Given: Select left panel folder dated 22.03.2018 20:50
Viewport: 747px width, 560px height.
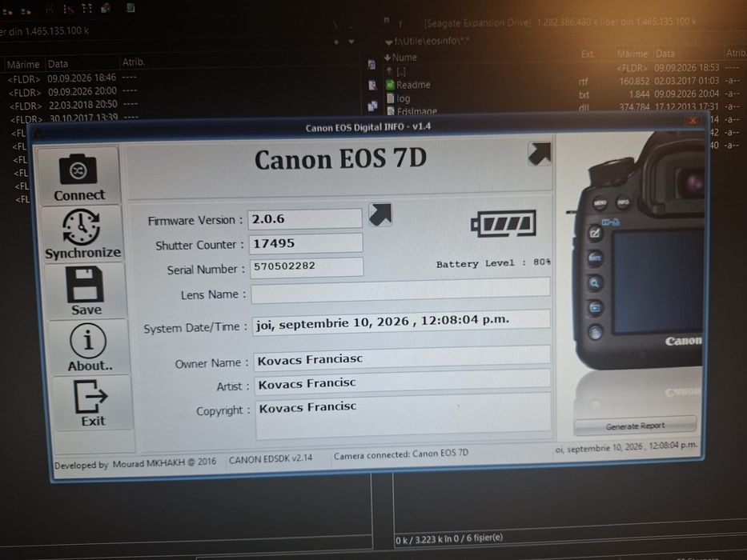Looking at the screenshot, I should point(74,105).
